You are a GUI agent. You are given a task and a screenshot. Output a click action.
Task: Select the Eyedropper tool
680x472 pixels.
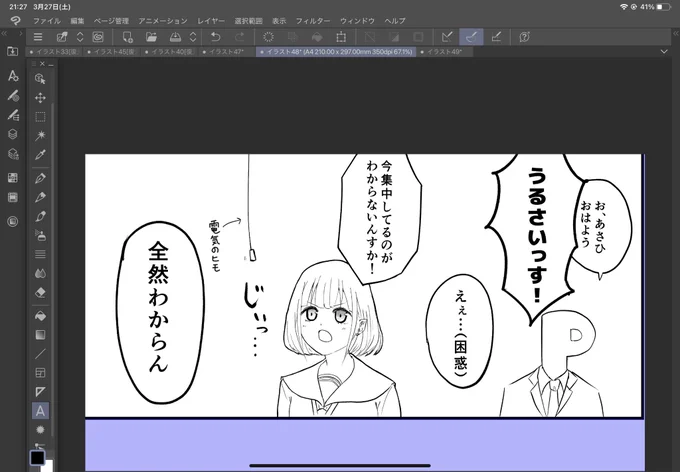(40, 154)
